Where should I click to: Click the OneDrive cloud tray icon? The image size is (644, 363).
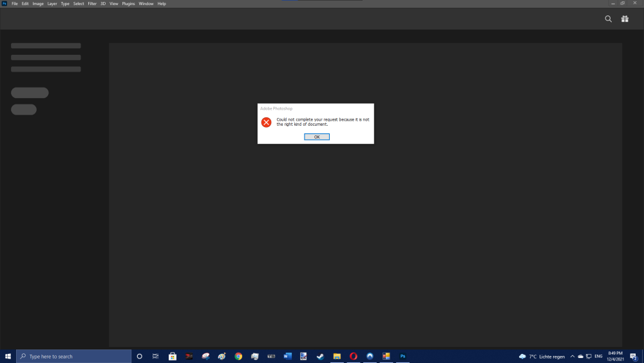coord(580,357)
